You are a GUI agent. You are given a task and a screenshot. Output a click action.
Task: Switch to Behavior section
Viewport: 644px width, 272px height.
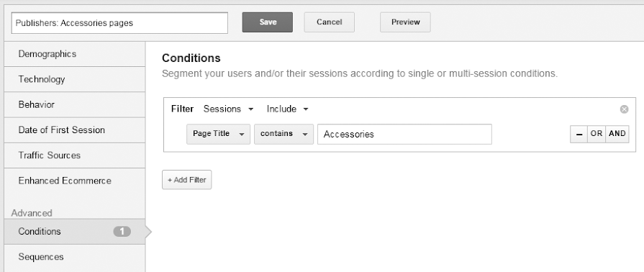74,105
